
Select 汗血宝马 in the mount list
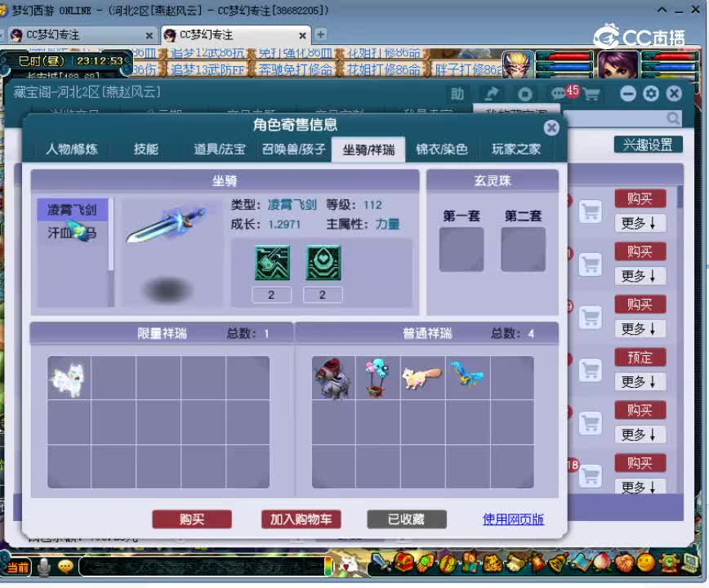tap(72, 233)
